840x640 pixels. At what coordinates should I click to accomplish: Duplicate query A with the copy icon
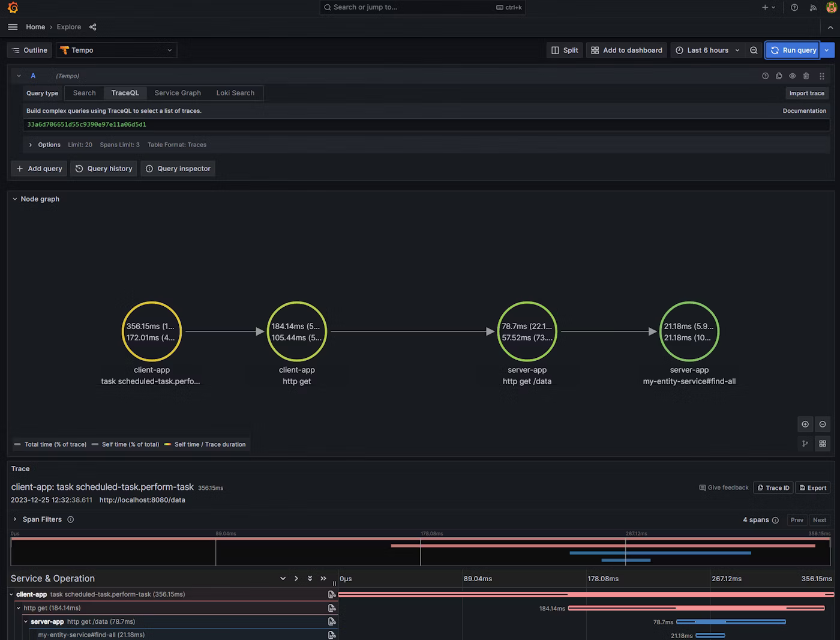(x=779, y=76)
